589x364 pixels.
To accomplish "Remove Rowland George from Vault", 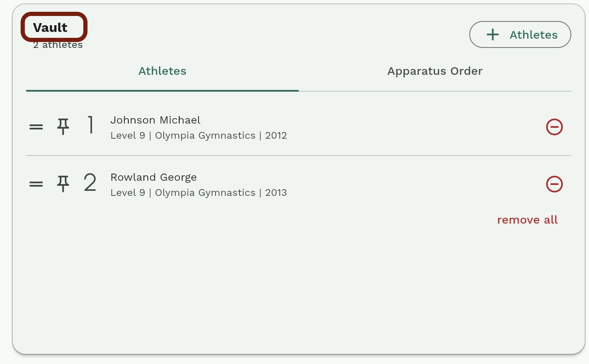I will (555, 184).
